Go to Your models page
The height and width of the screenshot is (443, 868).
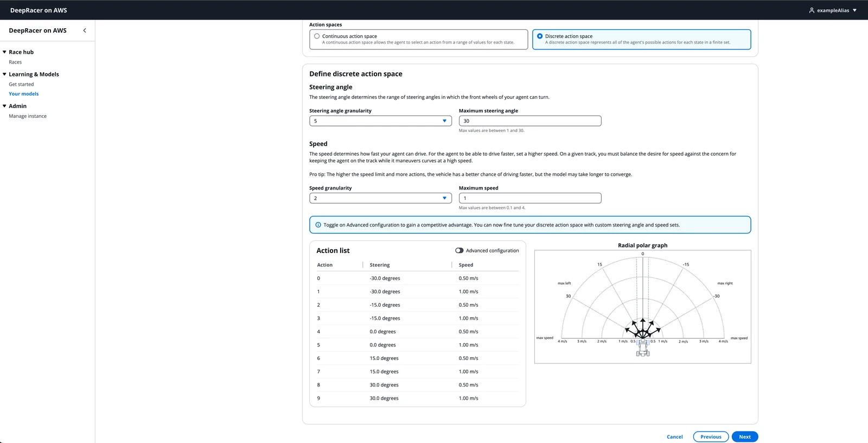point(24,94)
